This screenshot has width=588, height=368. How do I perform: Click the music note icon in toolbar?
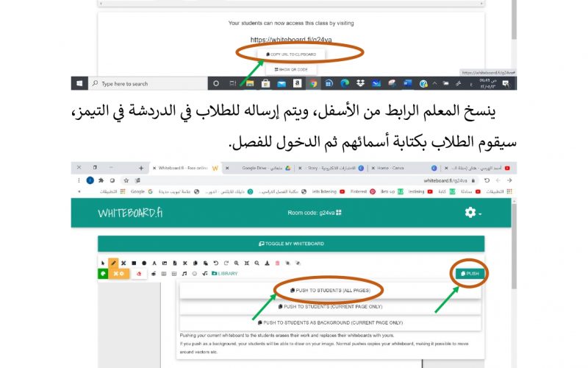pyautogui.click(x=184, y=274)
